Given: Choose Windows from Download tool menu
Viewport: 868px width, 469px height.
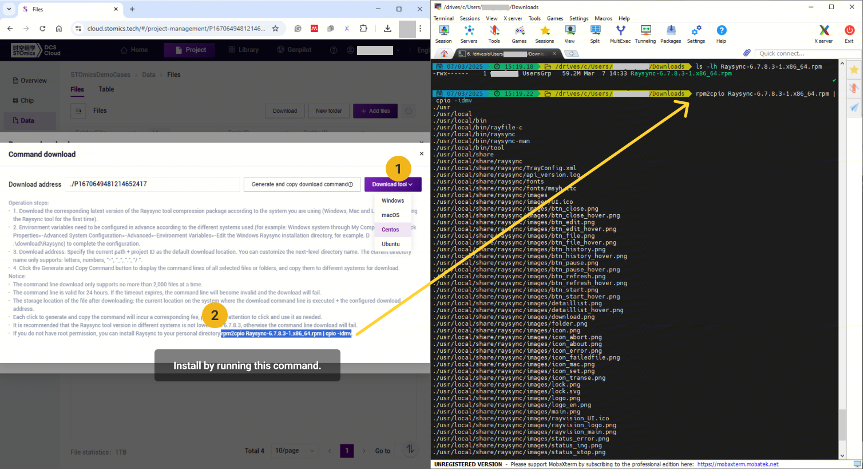Looking at the screenshot, I should tap(393, 200).
